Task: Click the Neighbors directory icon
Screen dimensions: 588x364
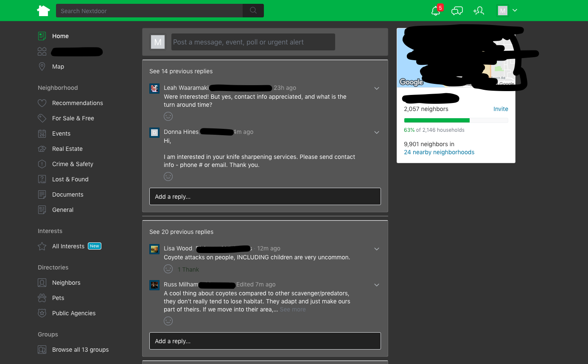Action: (42, 283)
